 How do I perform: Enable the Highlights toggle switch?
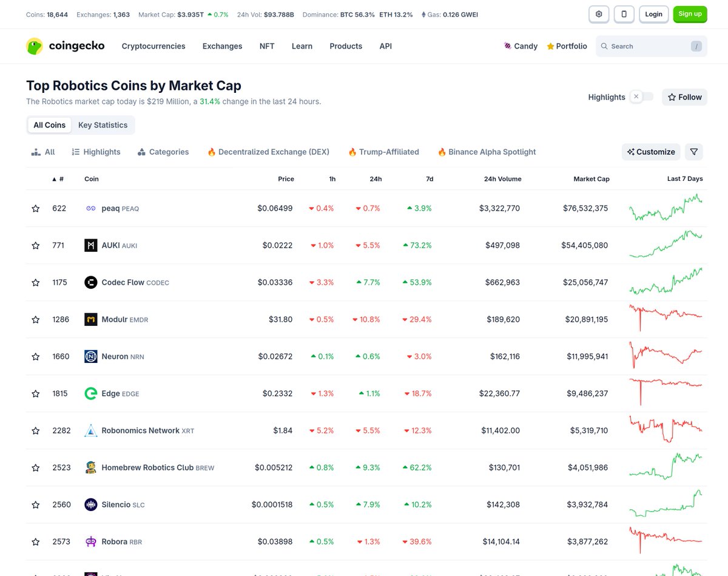click(641, 97)
